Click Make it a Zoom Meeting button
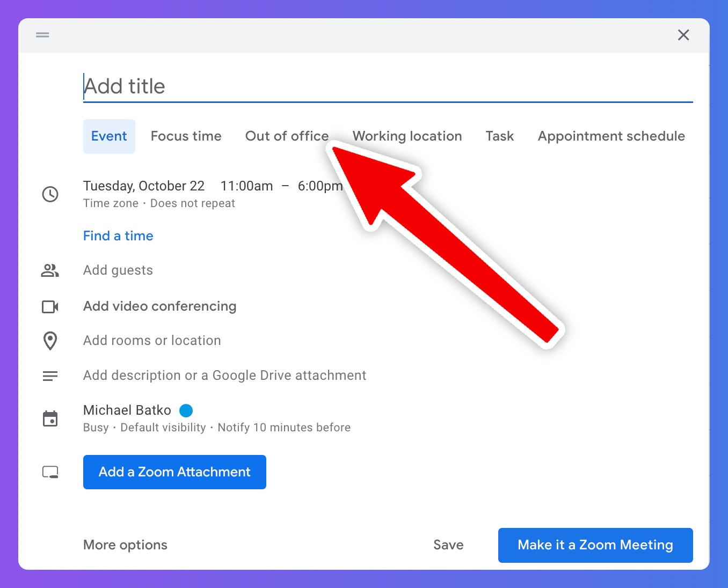 [595, 545]
